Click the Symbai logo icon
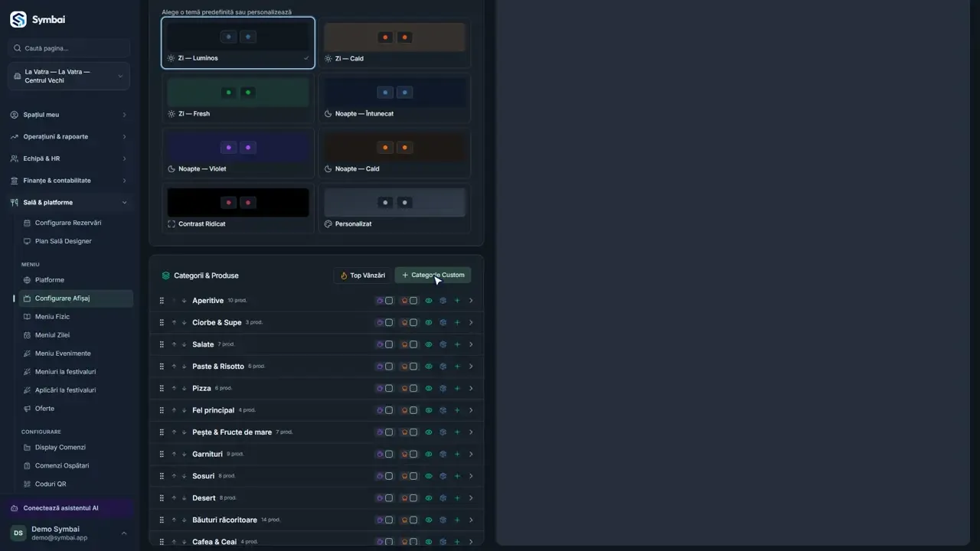Image resolution: width=980 pixels, height=551 pixels. point(18,20)
